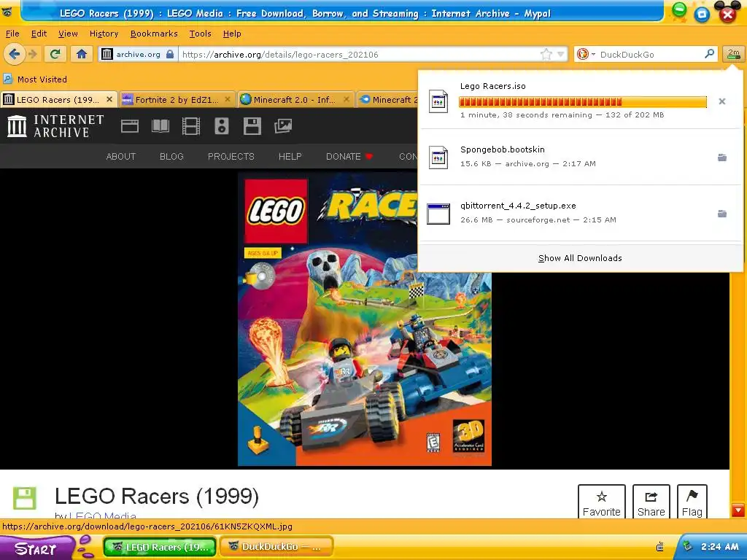Open containing folder for qbittorrent_4.4.2_setup.exe
This screenshot has height=560, width=747.
coord(722,214)
